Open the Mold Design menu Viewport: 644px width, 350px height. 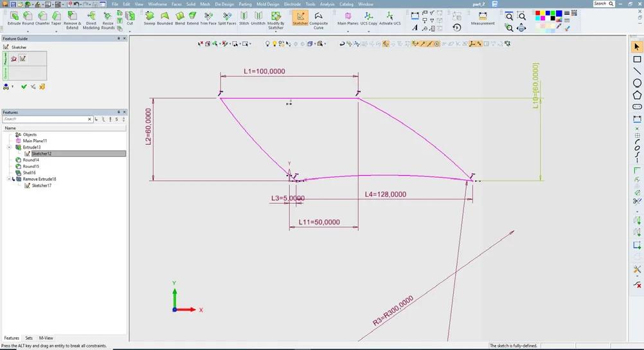[x=268, y=4]
